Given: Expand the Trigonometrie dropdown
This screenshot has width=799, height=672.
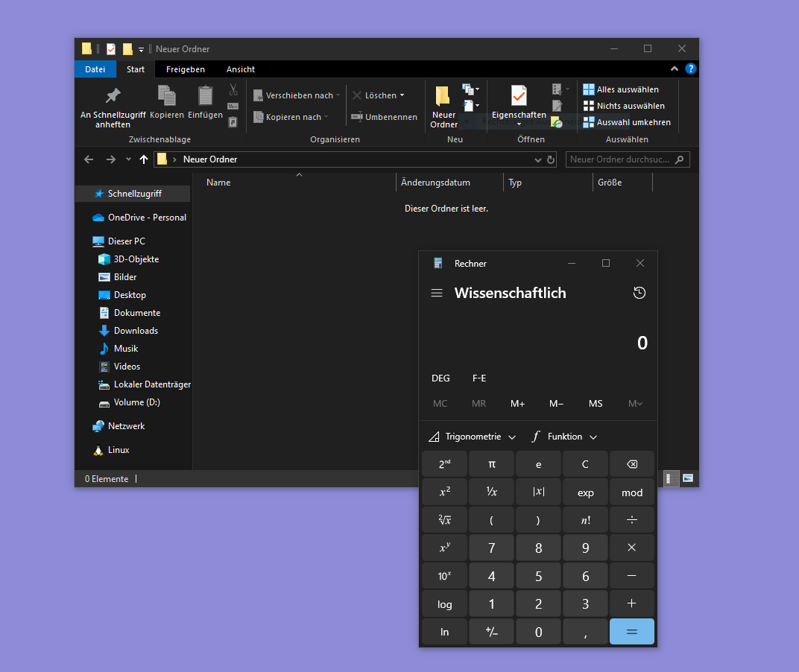Looking at the screenshot, I should 473,437.
